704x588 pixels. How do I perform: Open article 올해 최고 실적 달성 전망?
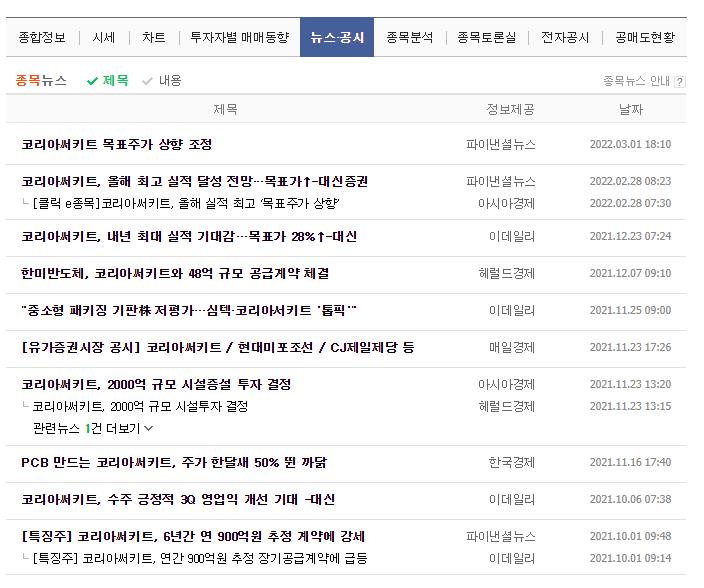(x=195, y=181)
